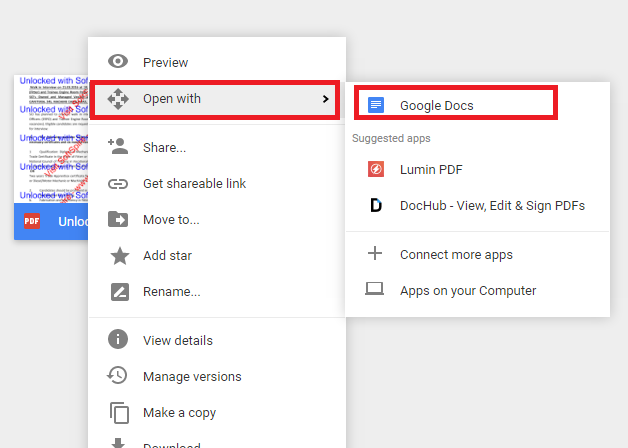Select Add star entry
The height and width of the screenshot is (448, 628).
217,255
